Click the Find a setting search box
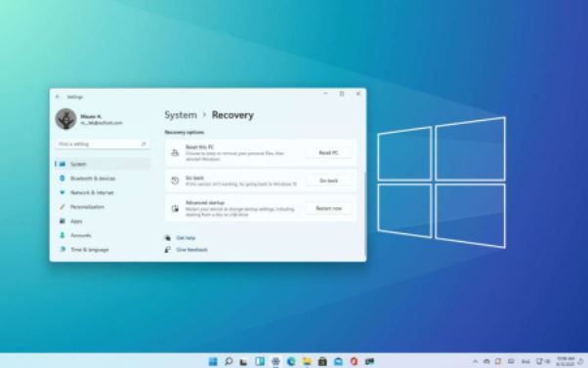Viewport: 588px width, 368px height. (103, 143)
